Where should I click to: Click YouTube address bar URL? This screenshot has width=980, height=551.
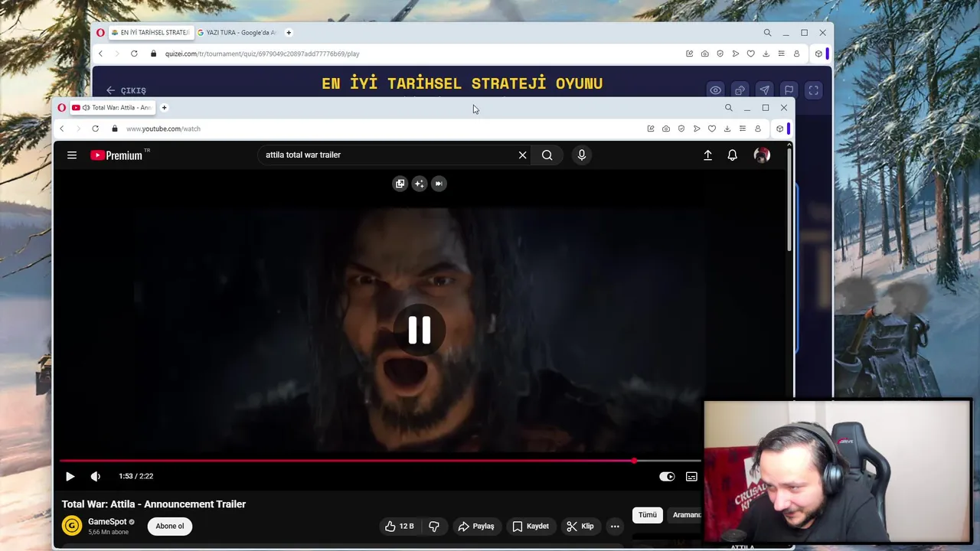(x=163, y=129)
